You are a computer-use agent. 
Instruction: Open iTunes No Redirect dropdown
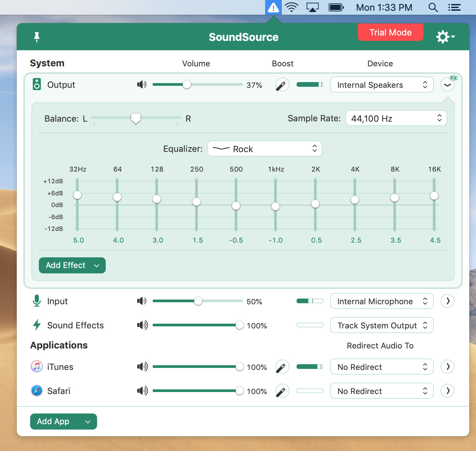382,367
